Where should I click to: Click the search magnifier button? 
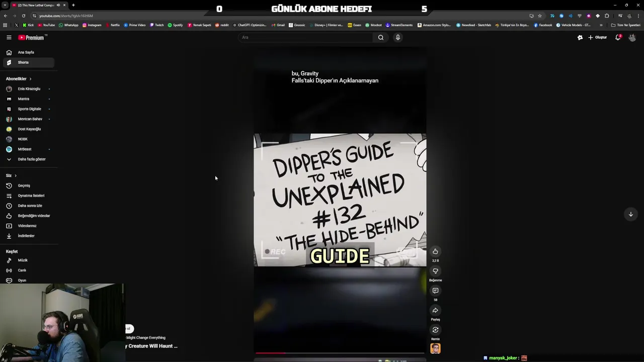coord(381,37)
